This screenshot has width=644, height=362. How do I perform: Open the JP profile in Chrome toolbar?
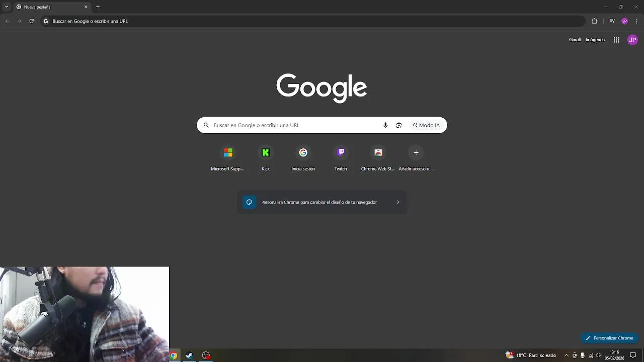624,21
